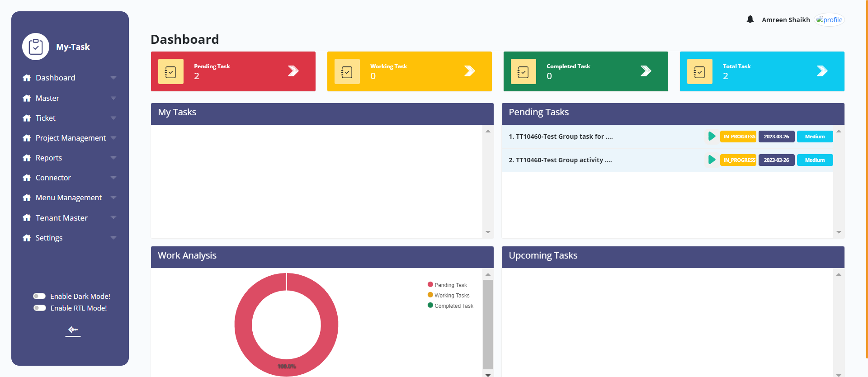Click the Total Task card arrow
Screen dimensions: 868x377
[822, 71]
